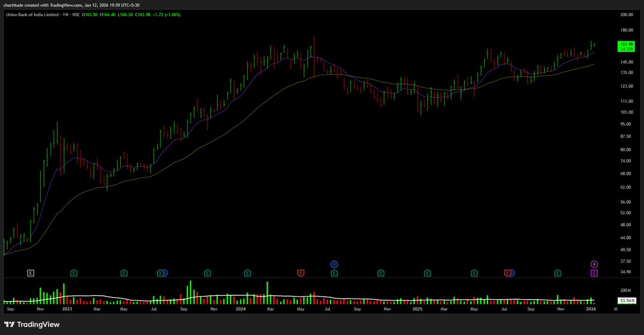Viewport: 644px width, 335px height.
Task: Click the purple E upcoming earnings marker
Action: pos(594,273)
